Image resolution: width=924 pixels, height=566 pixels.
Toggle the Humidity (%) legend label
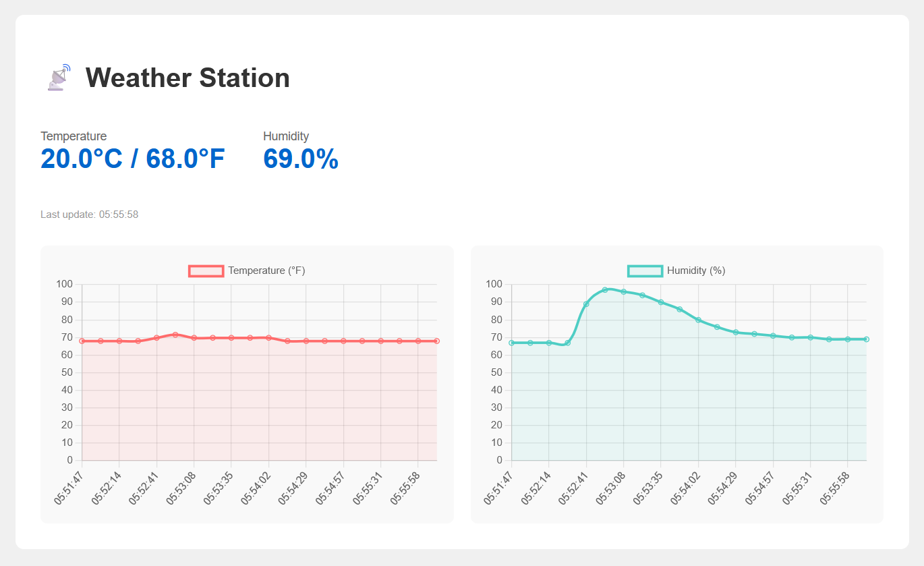click(696, 271)
